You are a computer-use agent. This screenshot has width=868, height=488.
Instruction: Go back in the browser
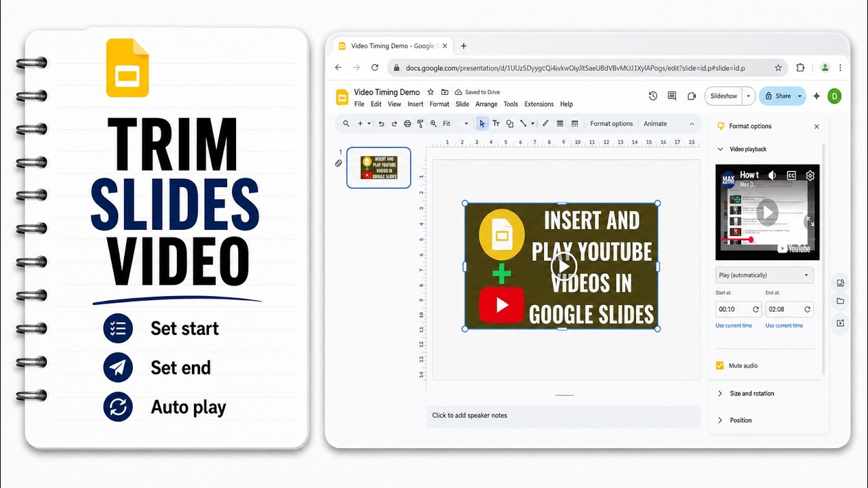click(x=338, y=68)
